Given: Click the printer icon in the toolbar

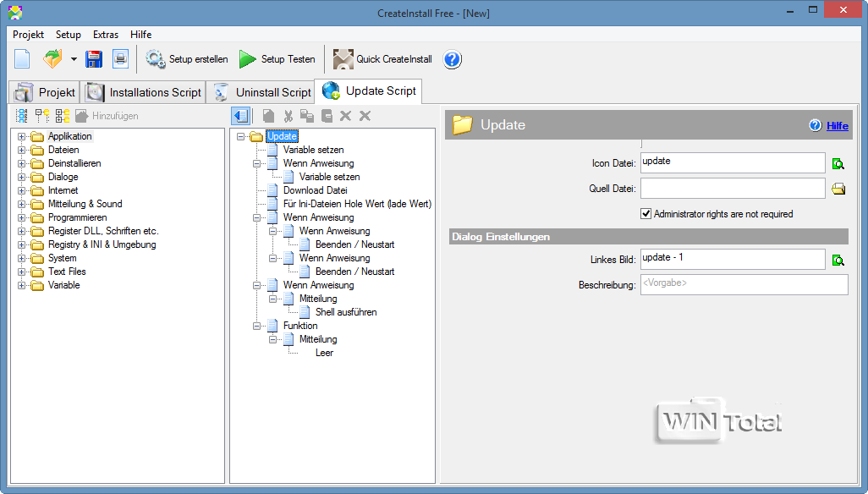Looking at the screenshot, I should 120,59.
